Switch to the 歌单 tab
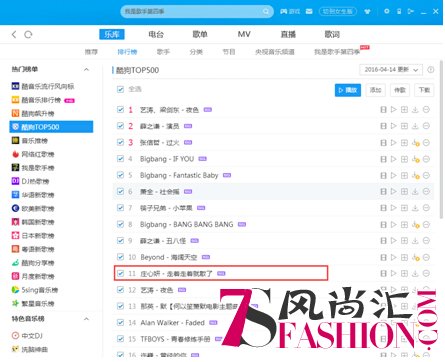Viewport: 445px width, 362px height. [x=200, y=34]
